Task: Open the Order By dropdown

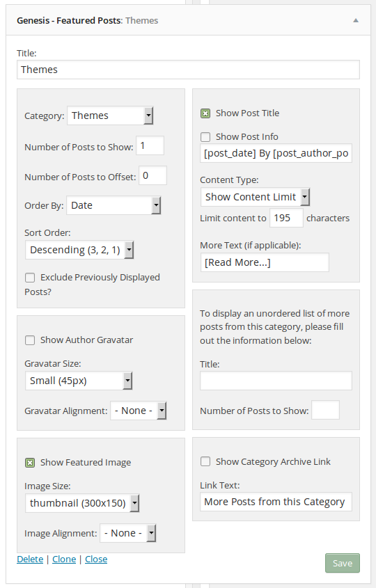Action: [x=113, y=205]
